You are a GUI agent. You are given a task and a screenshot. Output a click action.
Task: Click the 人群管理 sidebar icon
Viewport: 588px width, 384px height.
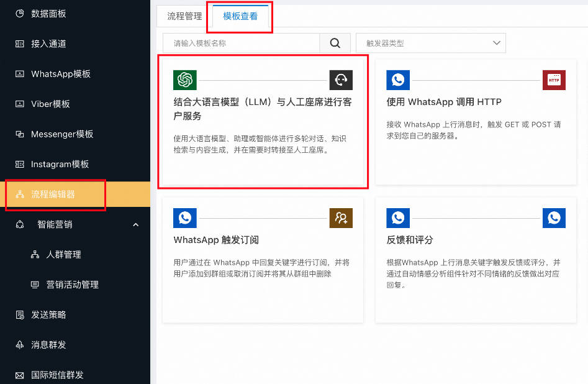tap(35, 255)
